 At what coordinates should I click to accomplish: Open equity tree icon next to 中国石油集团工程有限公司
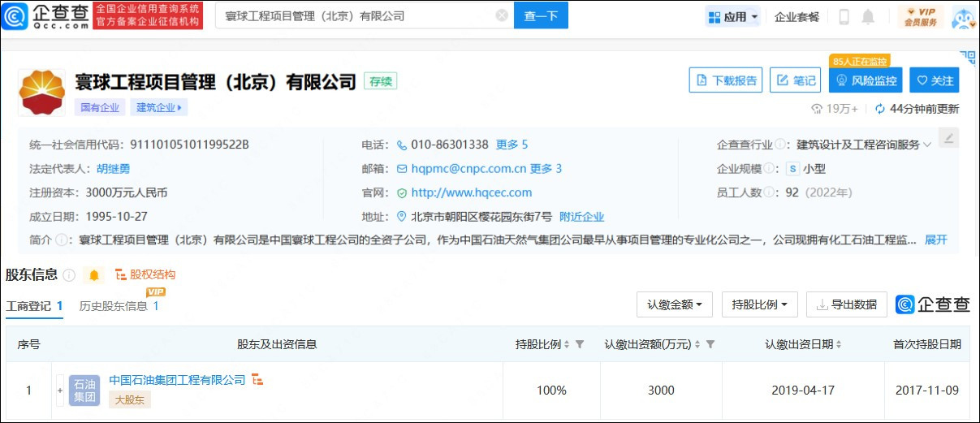pos(257,380)
